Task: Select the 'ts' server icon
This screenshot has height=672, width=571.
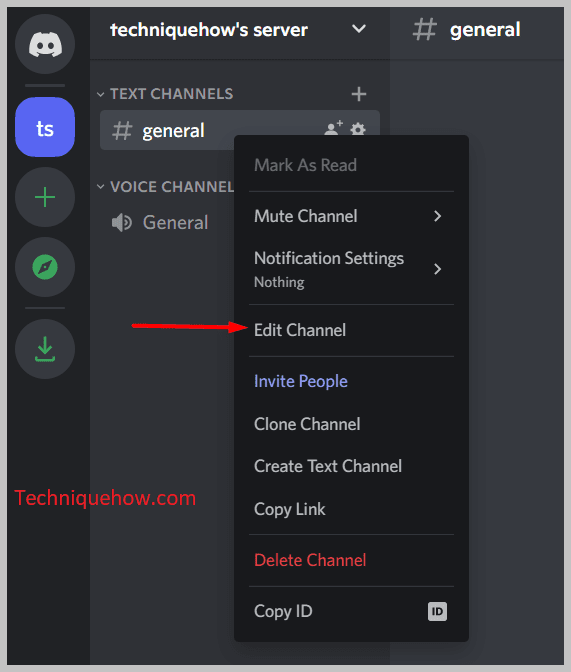Action: [45, 127]
